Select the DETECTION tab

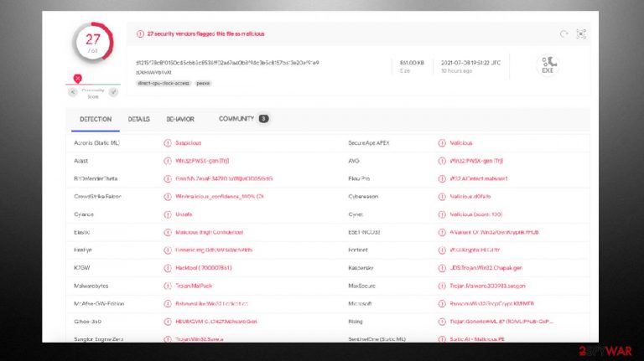coord(96,120)
